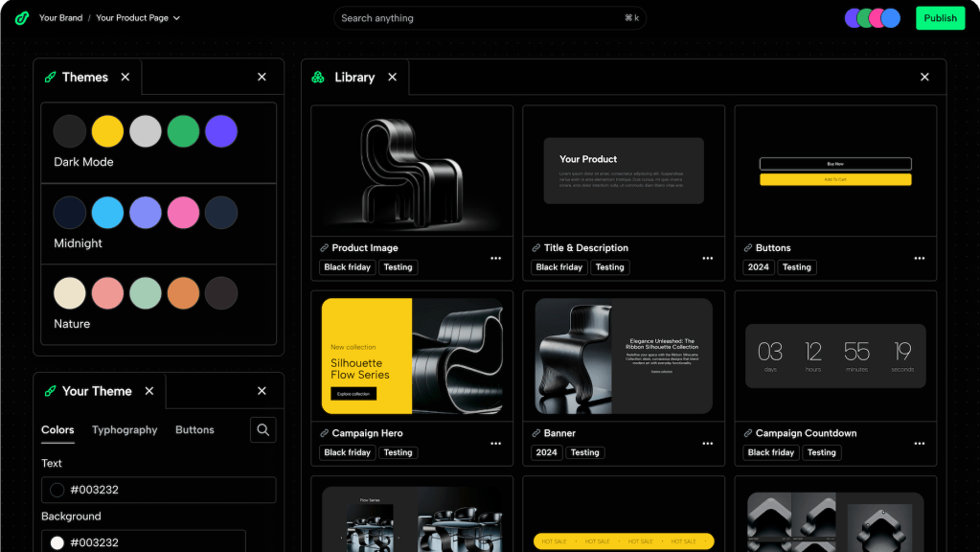Viewport: 980px width, 552px height.
Task: Close the Library panel tab
Action: [x=392, y=78]
